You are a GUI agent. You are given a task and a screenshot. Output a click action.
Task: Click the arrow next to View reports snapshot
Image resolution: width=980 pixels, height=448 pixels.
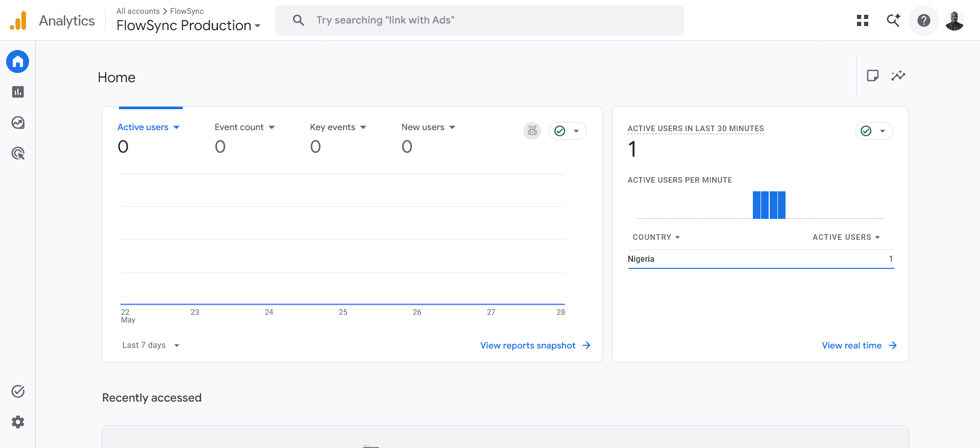pos(587,345)
